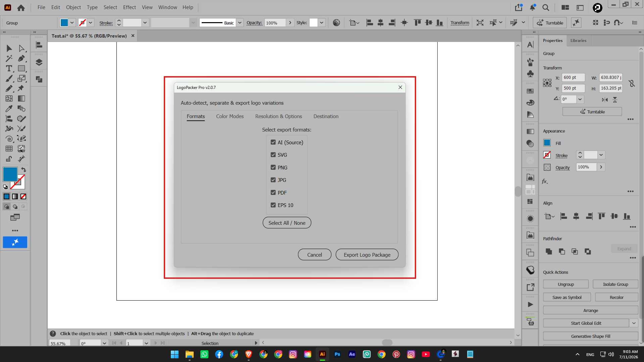Click the X position field
This screenshot has height=362, width=644.
coord(574,77)
